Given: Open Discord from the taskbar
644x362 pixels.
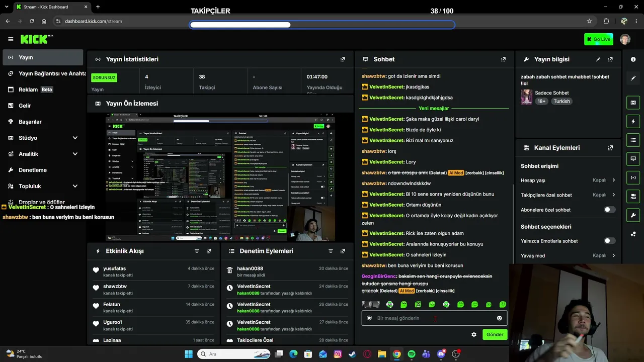Looking at the screenshot, I should [x=442, y=354].
